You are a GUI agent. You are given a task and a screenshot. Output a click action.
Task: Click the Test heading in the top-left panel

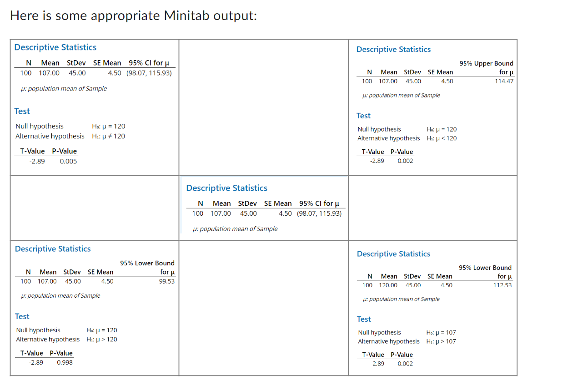pyautogui.click(x=22, y=111)
